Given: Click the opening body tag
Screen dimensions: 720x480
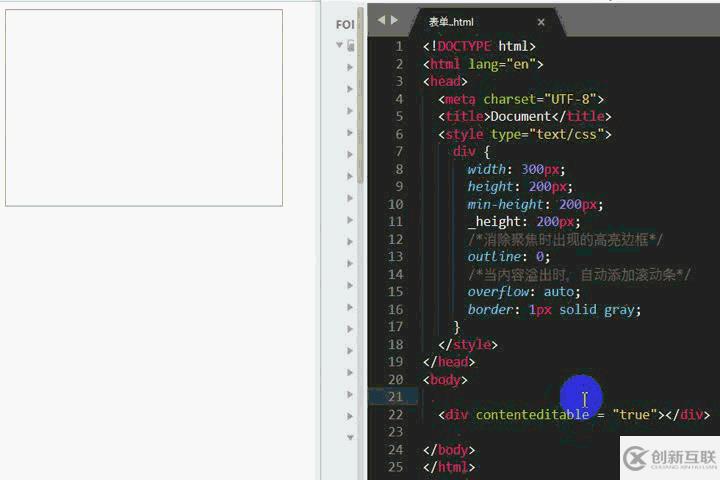Looking at the screenshot, I should pos(445,380).
